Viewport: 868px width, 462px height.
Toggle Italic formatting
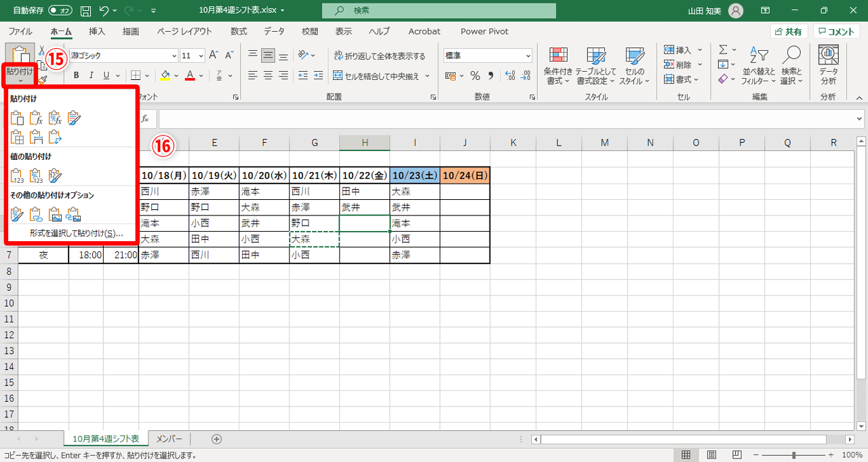[92, 75]
